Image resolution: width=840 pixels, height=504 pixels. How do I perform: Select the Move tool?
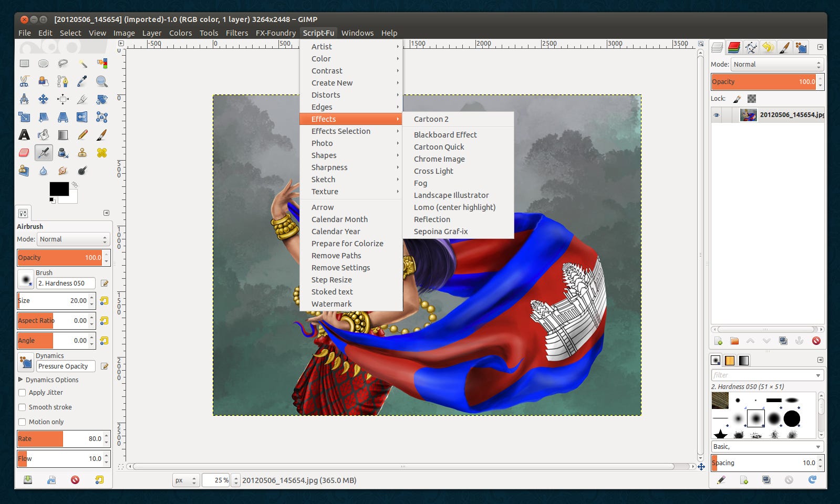44,99
